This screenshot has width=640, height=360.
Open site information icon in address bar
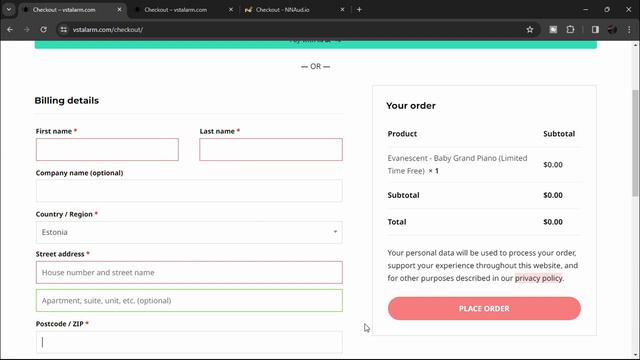click(x=63, y=29)
